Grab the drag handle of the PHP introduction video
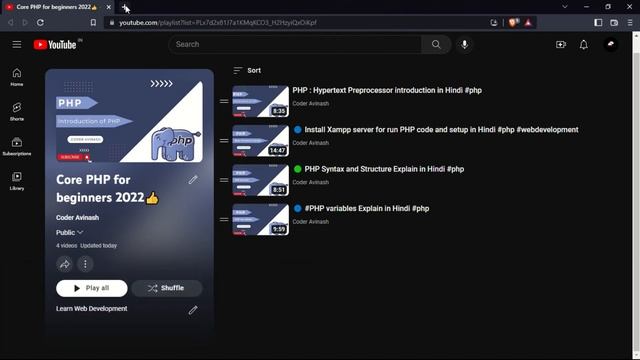This screenshot has height=360, width=640. tap(224, 101)
